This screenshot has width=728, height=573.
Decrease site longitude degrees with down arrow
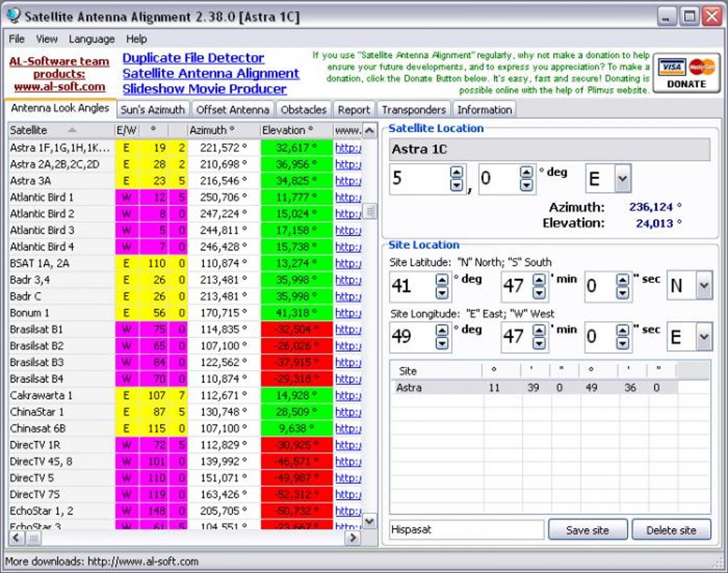point(442,343)
